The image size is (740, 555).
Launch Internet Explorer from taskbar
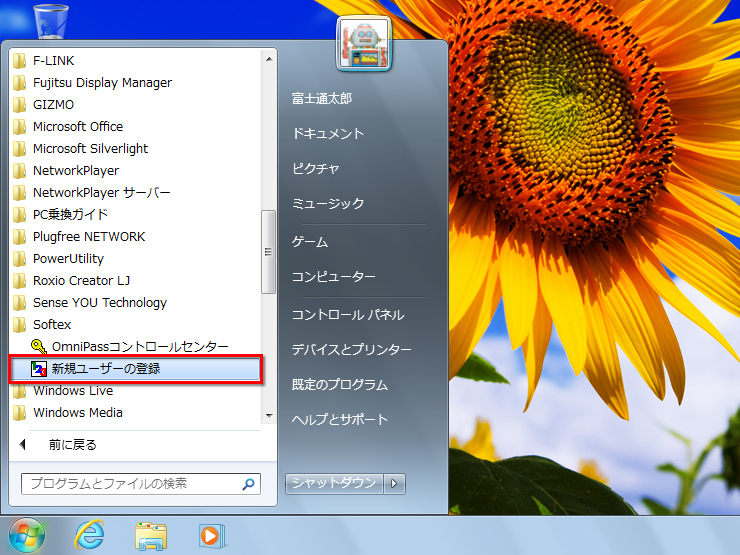click(x=90, y=536)
